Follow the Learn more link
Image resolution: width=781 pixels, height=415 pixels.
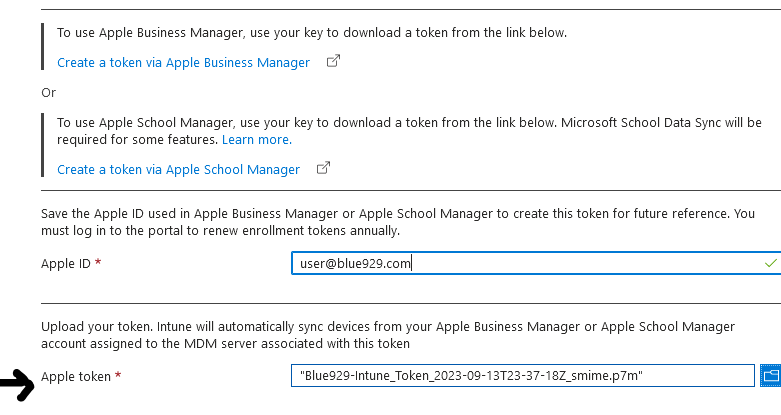pyautogui.click(x=256, y=139)
